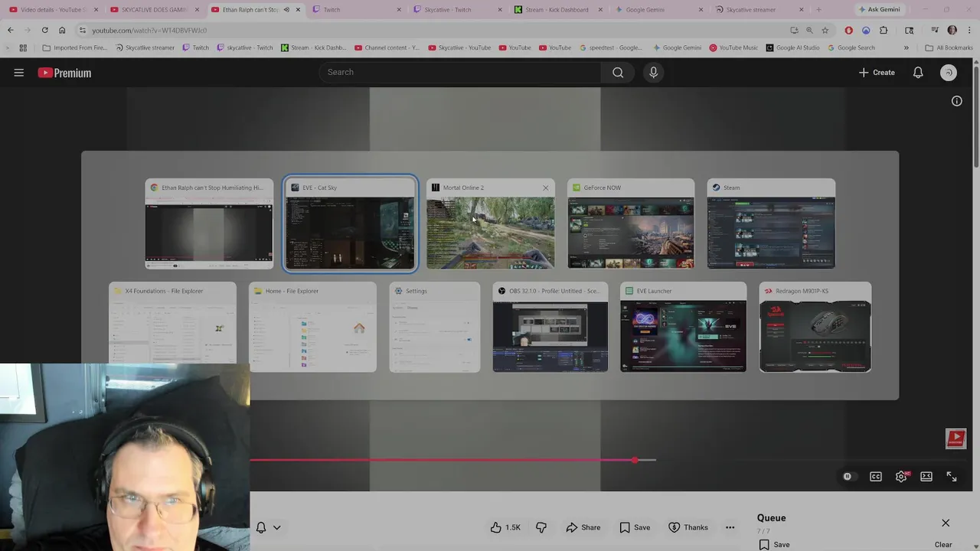Click Ask Gemini button

coord(880,9)
